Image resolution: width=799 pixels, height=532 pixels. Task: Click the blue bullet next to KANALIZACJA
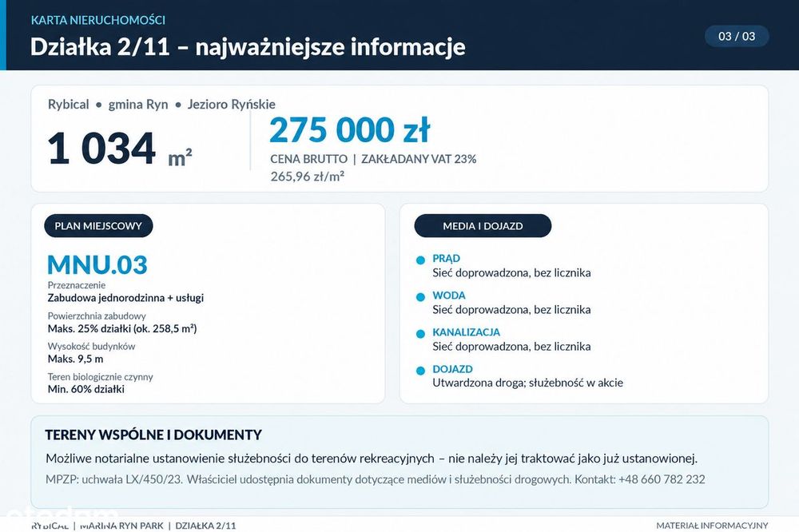click(x=420, y=334)
